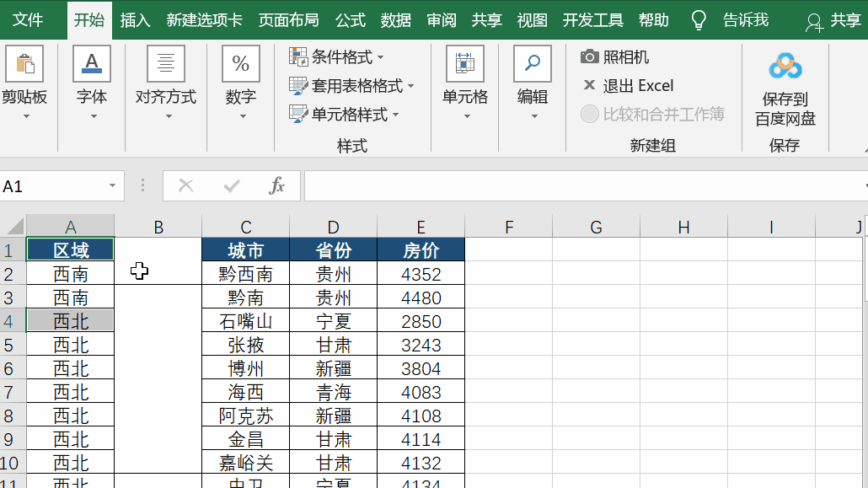The width and height of the screenshot is (868, 488).
Task: Click the confirm checkmark in formula bar
Action: [x=232, y=185]
